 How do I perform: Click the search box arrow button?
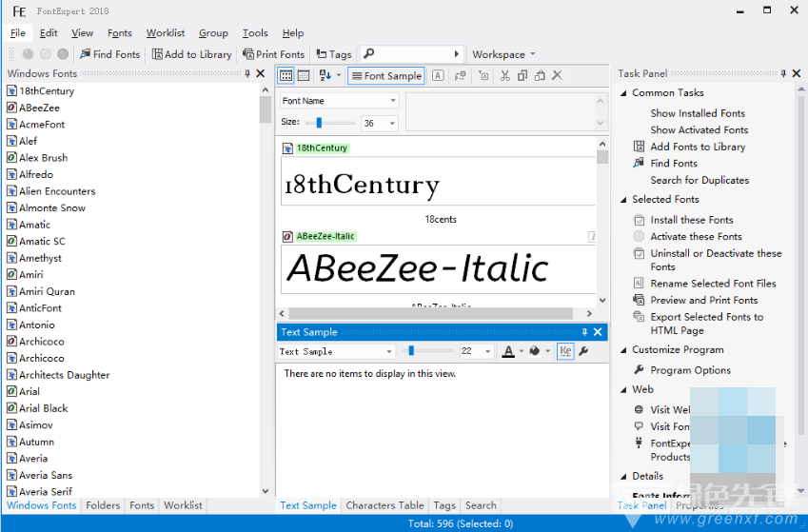pyautogui.click(x=456, y=53)
